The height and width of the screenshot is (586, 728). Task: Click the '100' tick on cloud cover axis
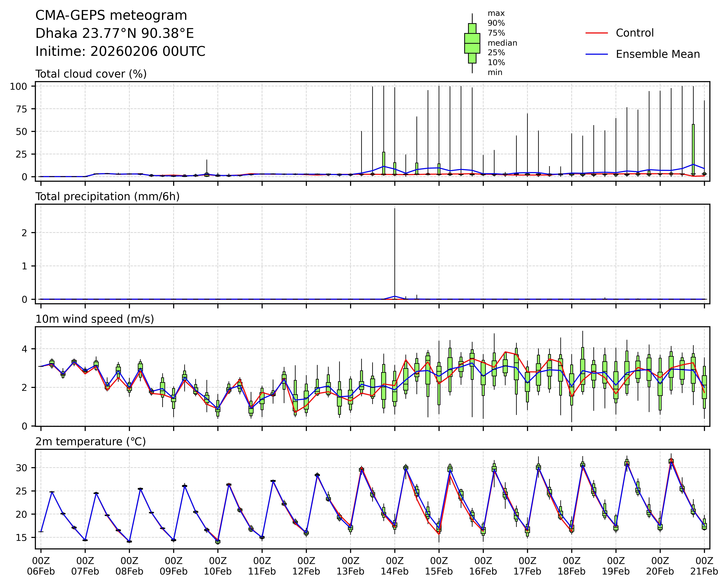coord(18,86)
